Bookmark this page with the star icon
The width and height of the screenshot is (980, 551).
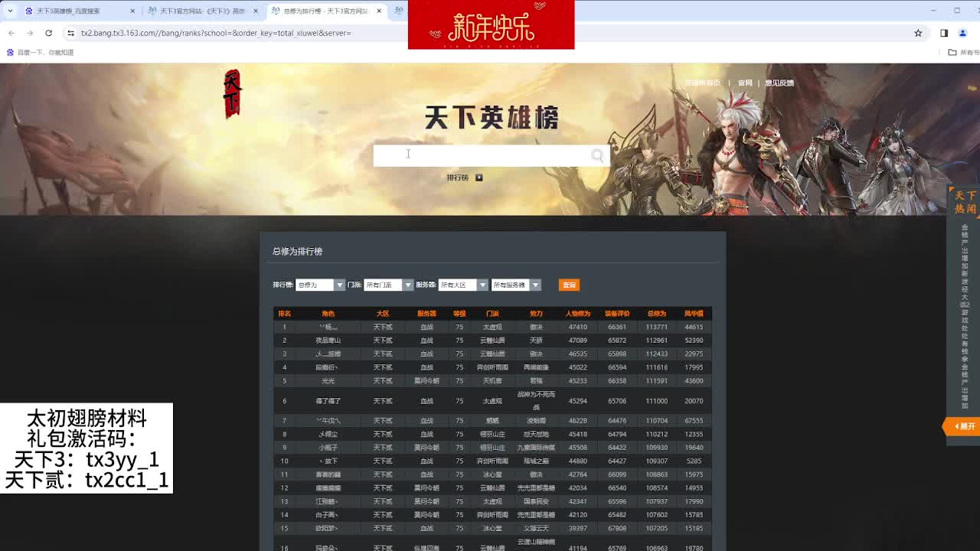pyautogui.click(x=918, y=33)
